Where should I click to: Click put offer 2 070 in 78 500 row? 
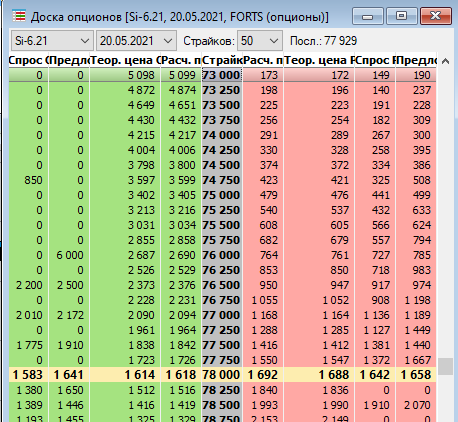click(x=417, y=405)
